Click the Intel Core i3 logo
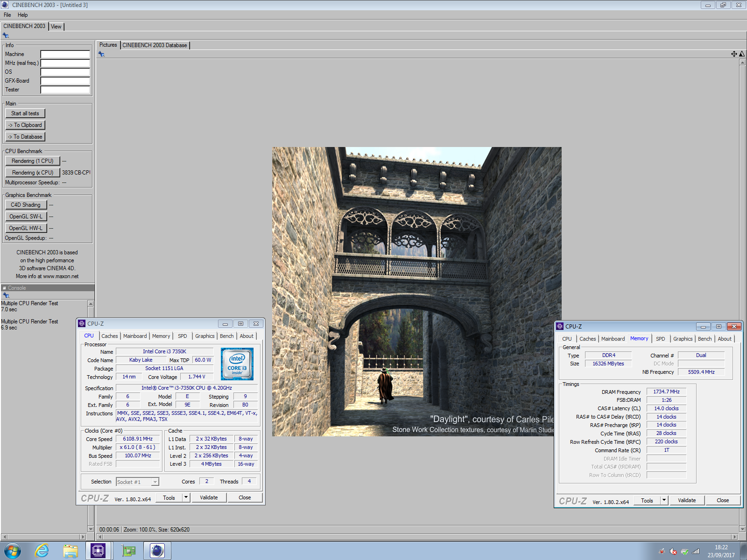The image size is (747, 560). click(237, 364)
